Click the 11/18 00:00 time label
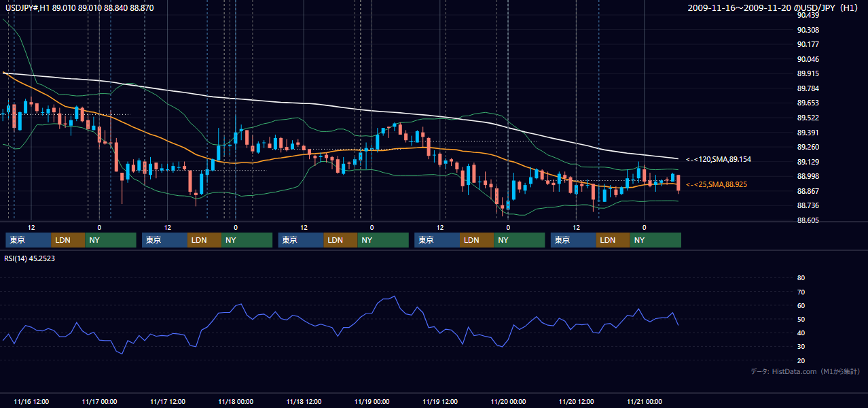 (236, 401)
